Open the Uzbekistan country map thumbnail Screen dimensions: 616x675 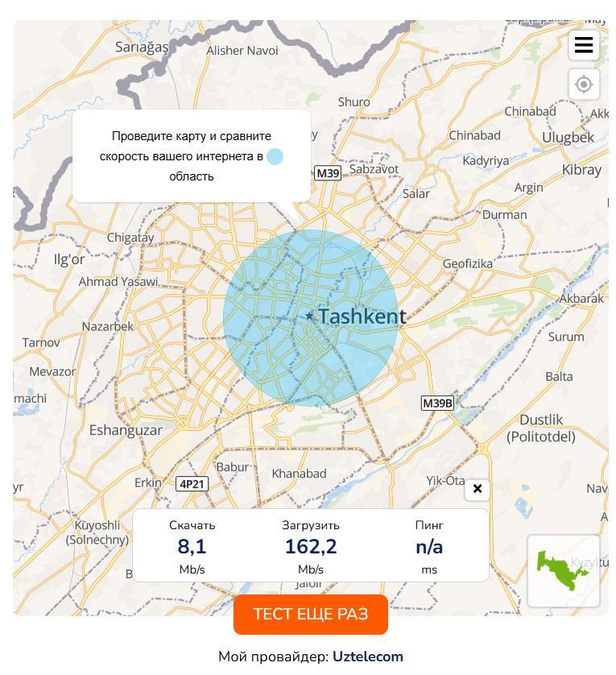pos(564,570)
